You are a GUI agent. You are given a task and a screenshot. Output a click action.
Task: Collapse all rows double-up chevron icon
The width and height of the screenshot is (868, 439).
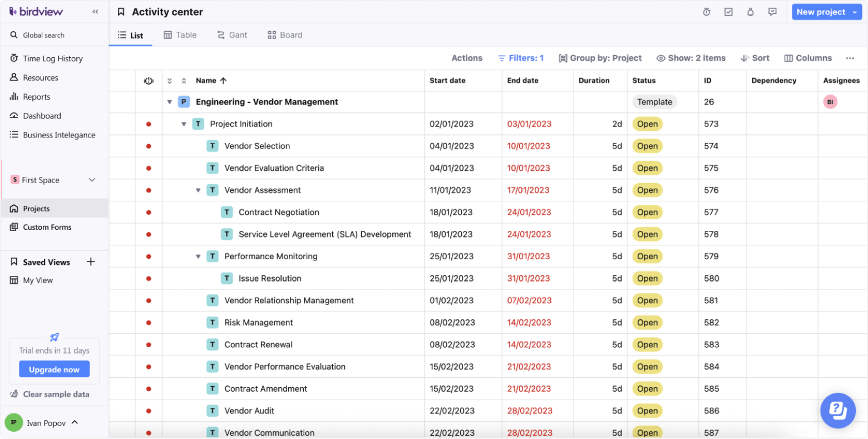pos(184,81)
